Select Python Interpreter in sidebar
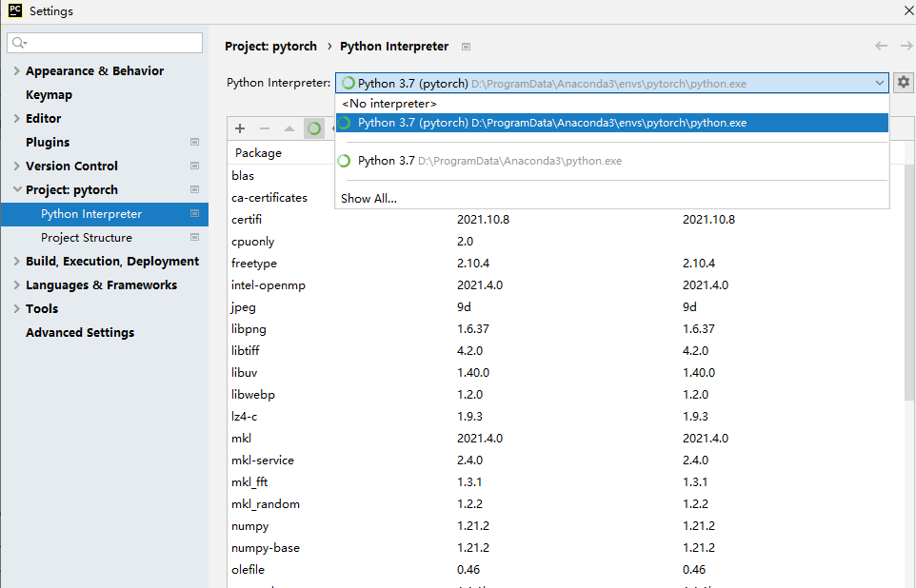This screenshot has height=588, width=916. [105, 214]
